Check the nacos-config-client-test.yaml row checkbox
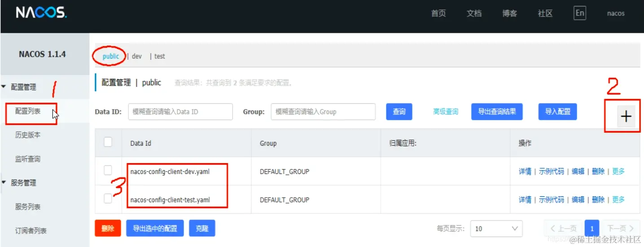The height and width of the screenshot is (247, 644). pos(108,199)
